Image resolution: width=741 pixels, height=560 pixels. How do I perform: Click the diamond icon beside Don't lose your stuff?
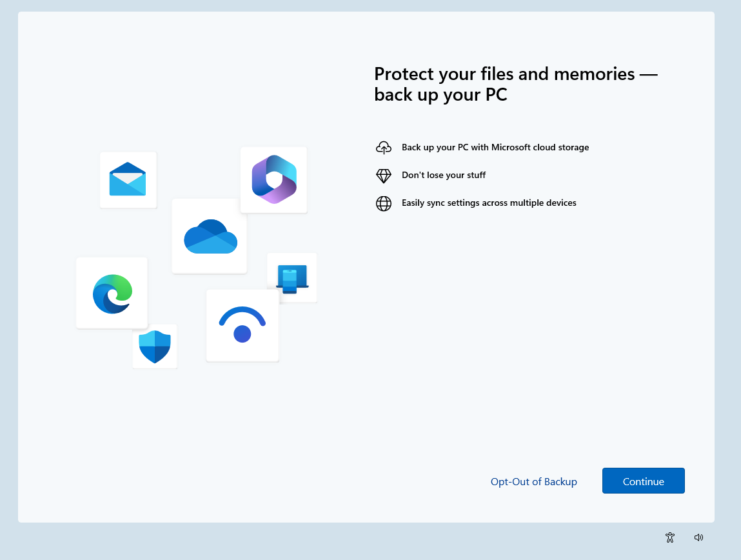[x=384, y=175]
